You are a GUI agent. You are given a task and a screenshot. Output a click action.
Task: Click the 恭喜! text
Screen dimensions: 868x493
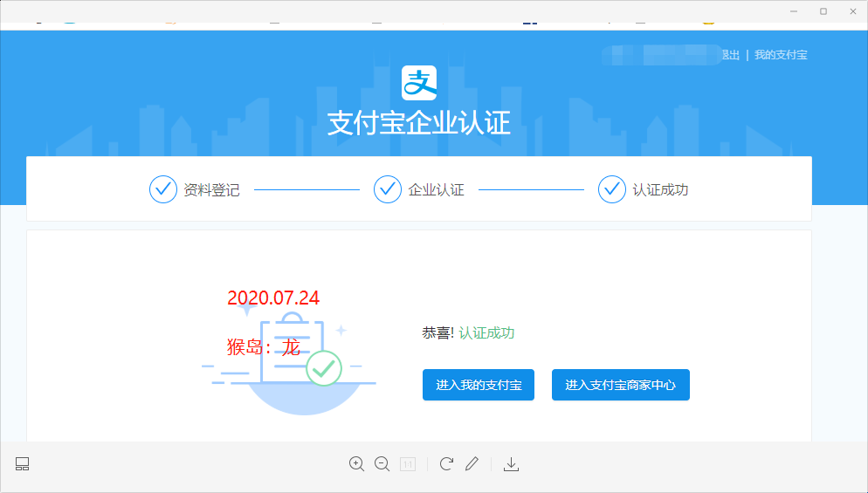pos(437,332)
